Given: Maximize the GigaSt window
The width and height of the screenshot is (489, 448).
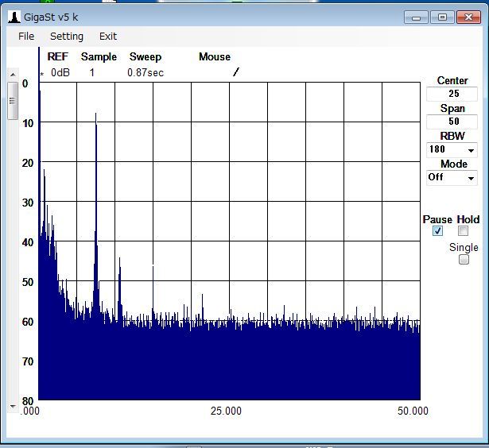Looking at the screenshot, I should click(442, 17).
